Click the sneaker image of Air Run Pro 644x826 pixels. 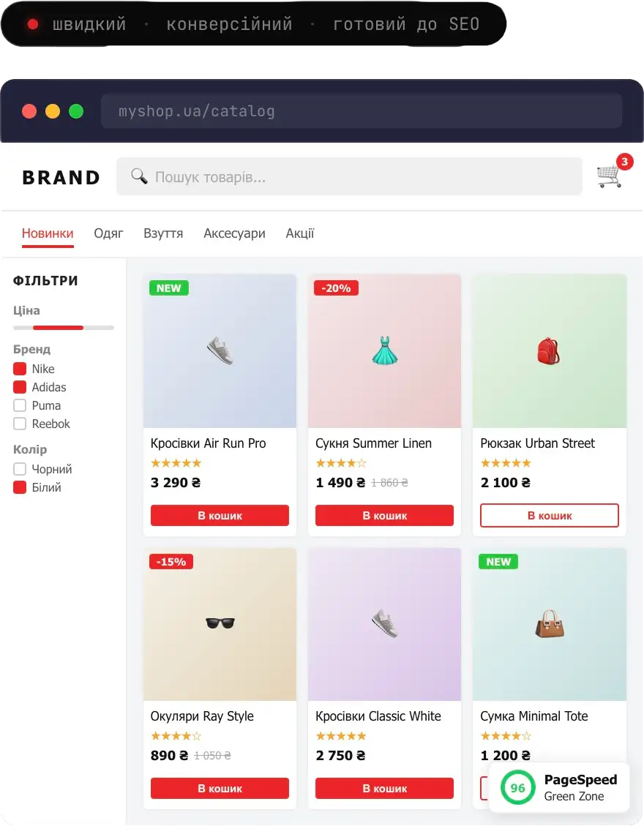(x=220, y=351)
